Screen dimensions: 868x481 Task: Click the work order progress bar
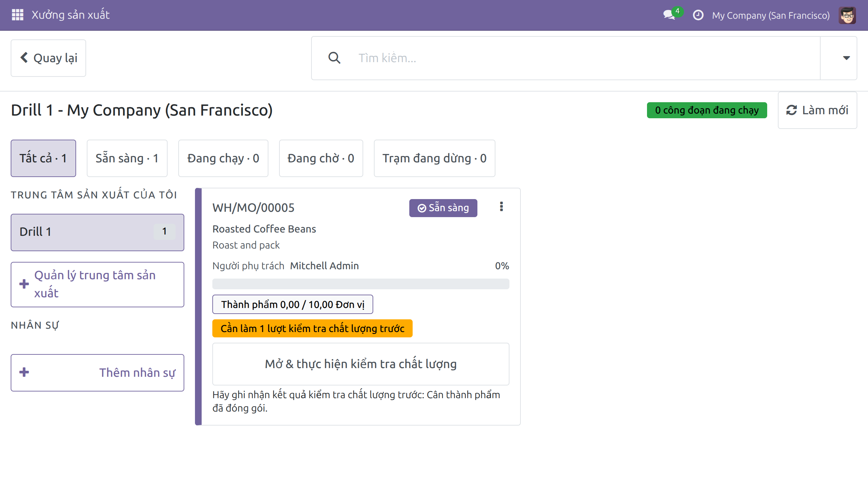pos(361,284)
